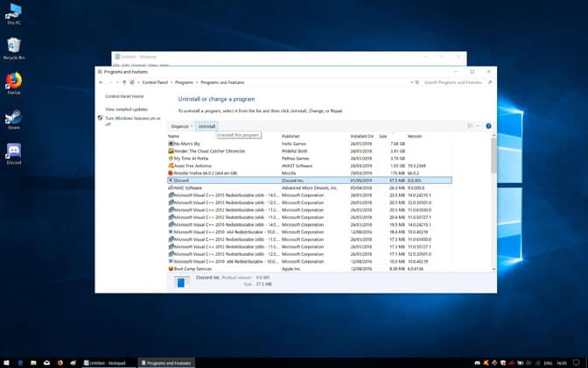The width and height of the screenshot is (588, 368).
Task: Select the No Man's Sky program row
Action: (x=310, y=144)
